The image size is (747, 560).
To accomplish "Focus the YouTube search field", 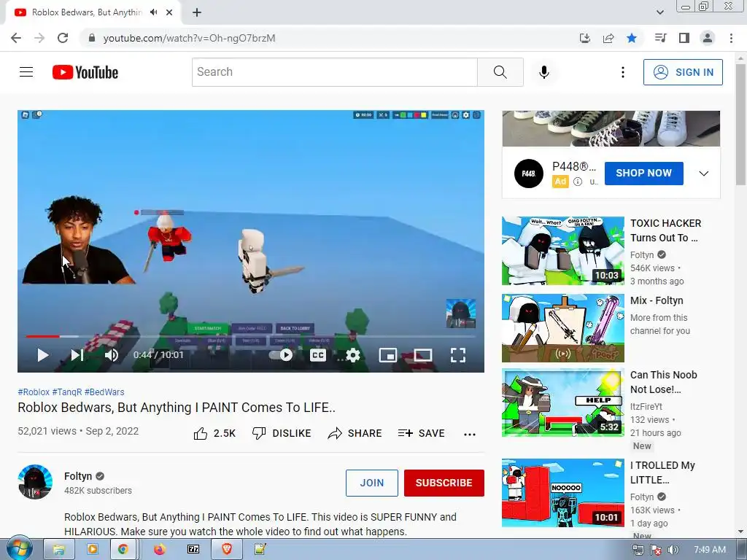I will pyautogui.click(x=334, y=72).
